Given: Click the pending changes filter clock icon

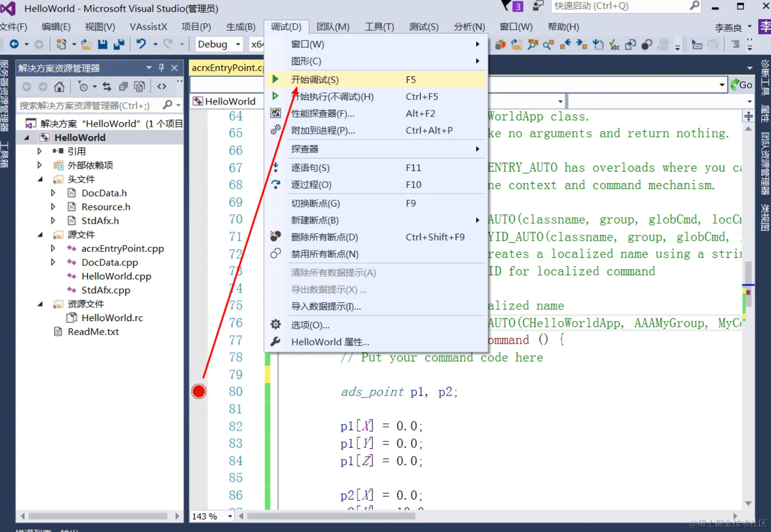Looking at the screenshot, I should coord(83,87).
